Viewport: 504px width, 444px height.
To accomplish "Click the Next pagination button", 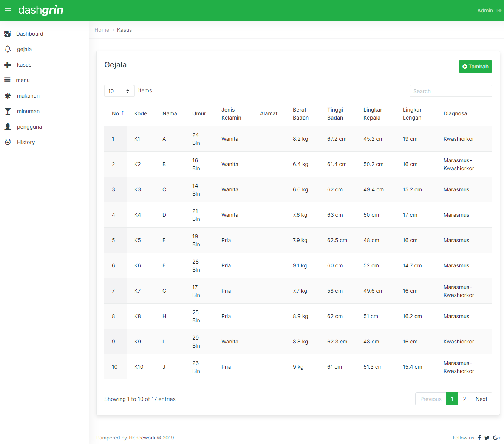I will tap(481, 399).
